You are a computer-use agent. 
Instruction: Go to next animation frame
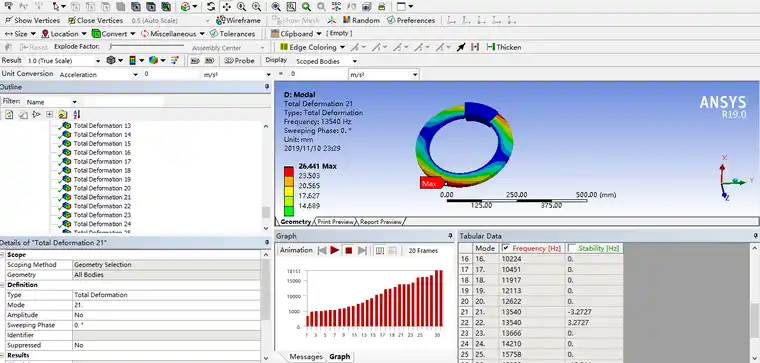362,250
